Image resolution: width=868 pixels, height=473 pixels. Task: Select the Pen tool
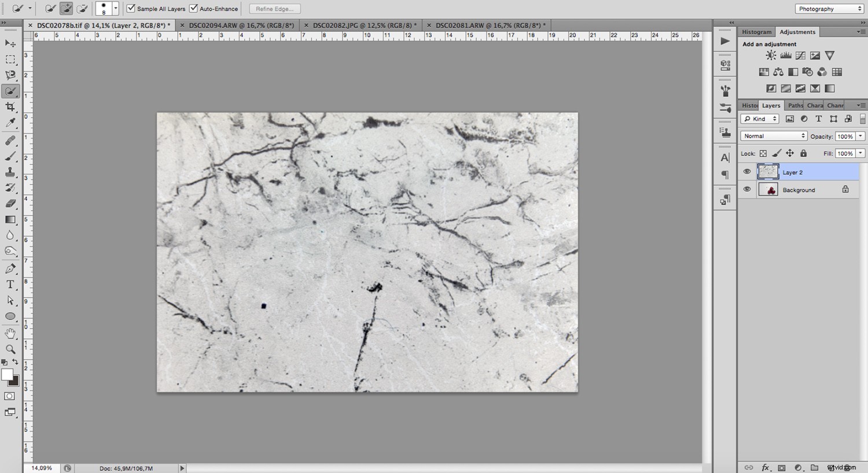(10, 268)
